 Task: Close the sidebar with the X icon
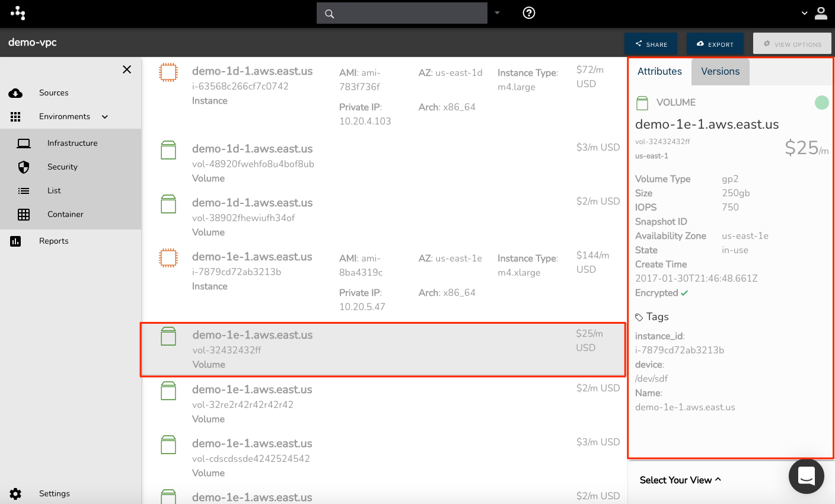point(127,69)
